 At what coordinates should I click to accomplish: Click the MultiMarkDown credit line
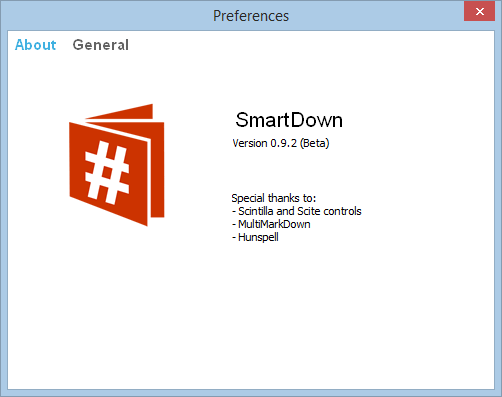(x=271, y=224)
